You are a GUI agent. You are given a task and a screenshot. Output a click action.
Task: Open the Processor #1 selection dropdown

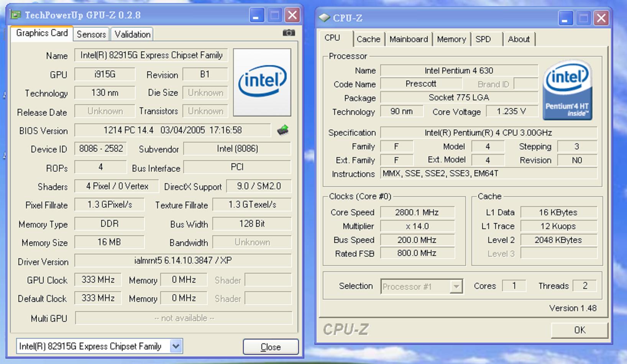click(x=456, y=286)
